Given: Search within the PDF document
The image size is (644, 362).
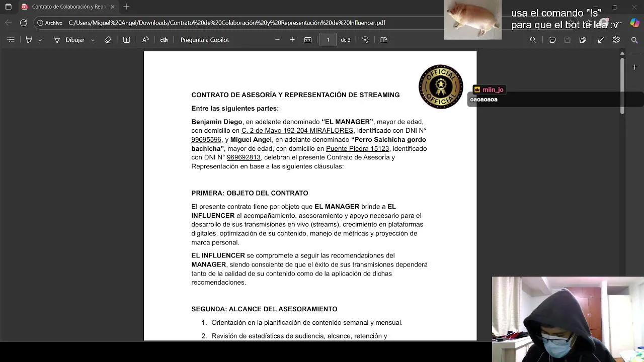Looking at the screenshot, I should point(533,40).
